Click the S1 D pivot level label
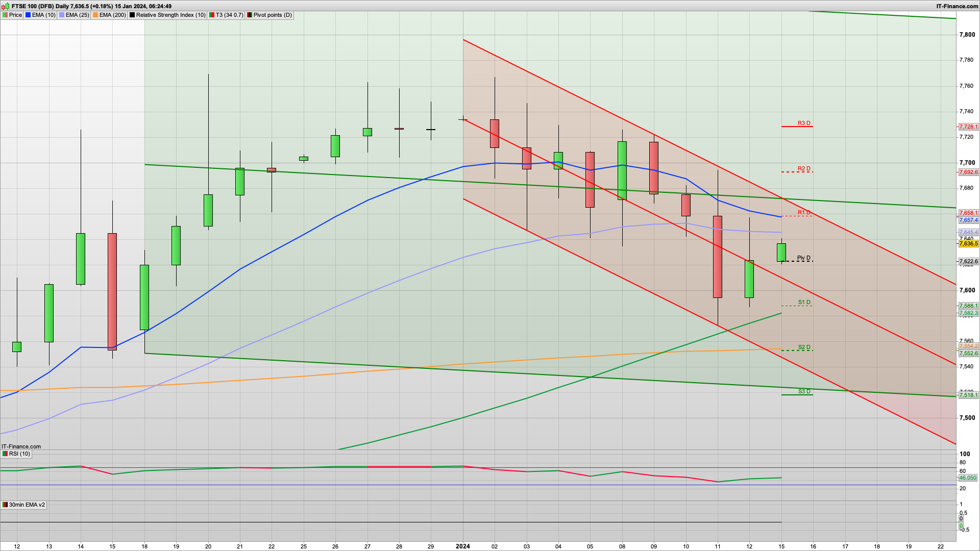This screenshot has width=980, height=551. (x=804, y=302)
